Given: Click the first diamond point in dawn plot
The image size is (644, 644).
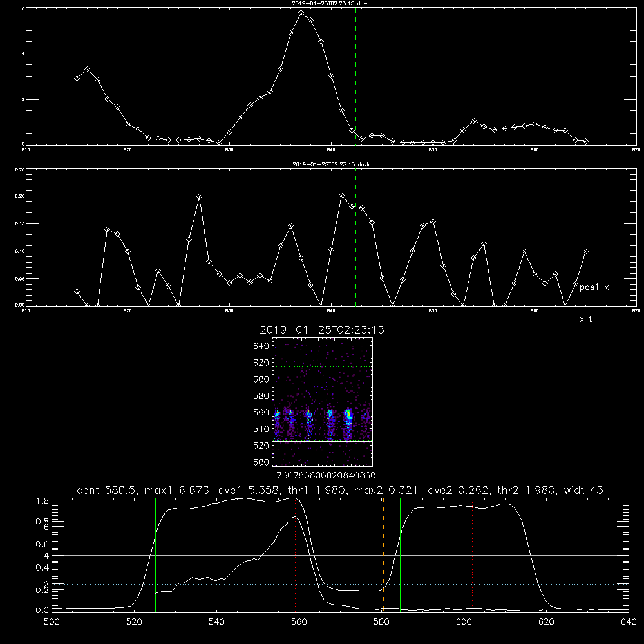Looking at the screenshot, I should point(77,78).
